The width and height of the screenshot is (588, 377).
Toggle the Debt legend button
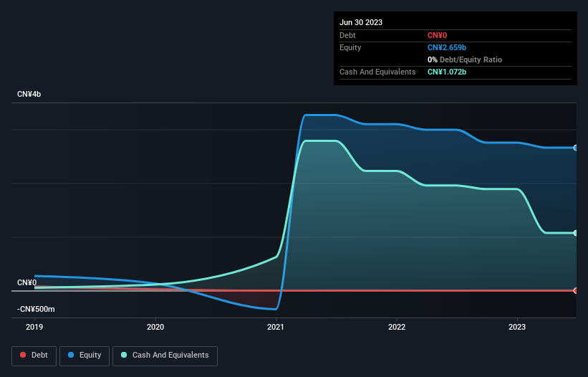pyautogui.click(x=34, y=355)
